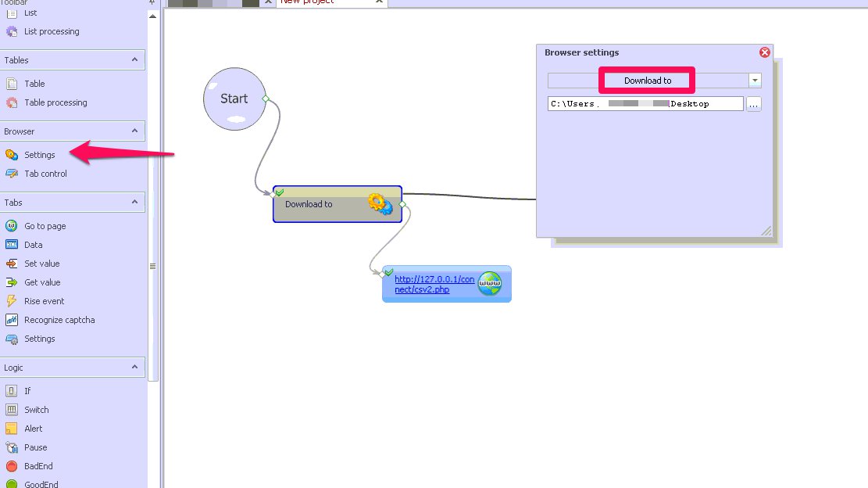
Task: Select the Start node
Action: pyautogui.click(x=234, y=99)
